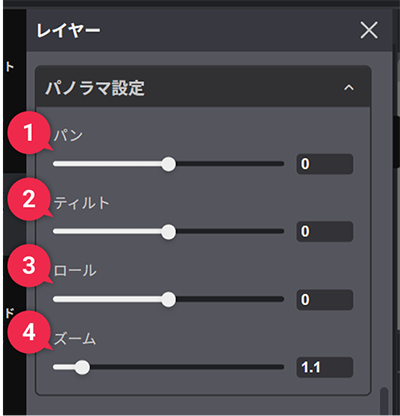Click the red number 3 callout badge
The height and width of the screenshot is (416, 400).
pos(29,266)
